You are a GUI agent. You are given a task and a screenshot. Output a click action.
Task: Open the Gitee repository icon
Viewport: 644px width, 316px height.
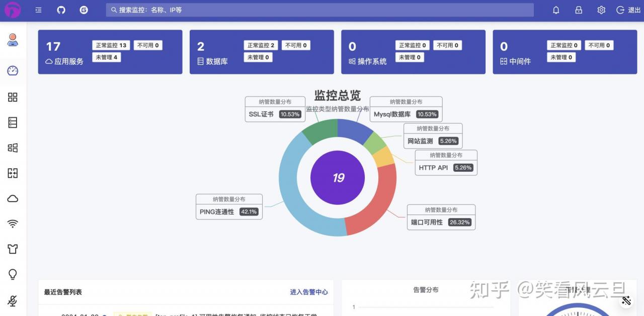tap(84, 10)
